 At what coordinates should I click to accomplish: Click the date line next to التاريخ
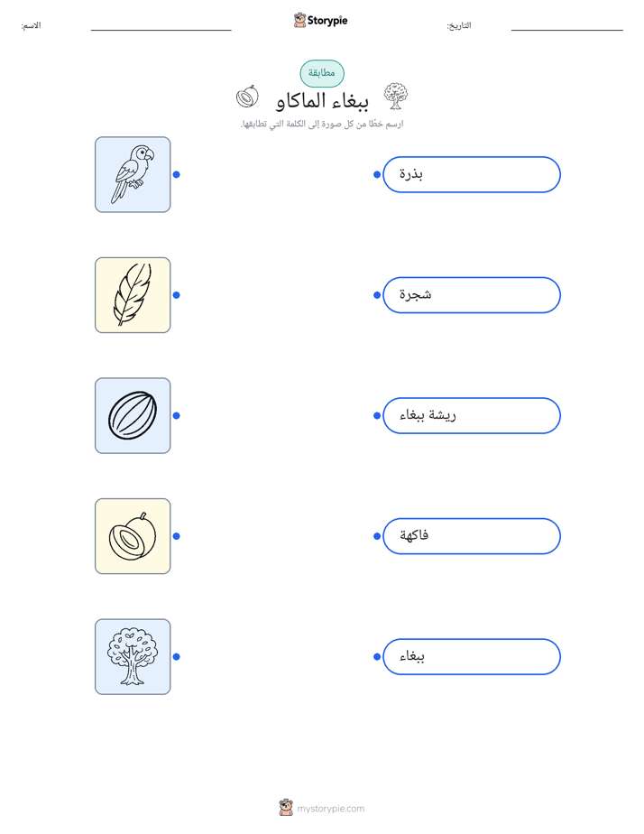(567, 30)
